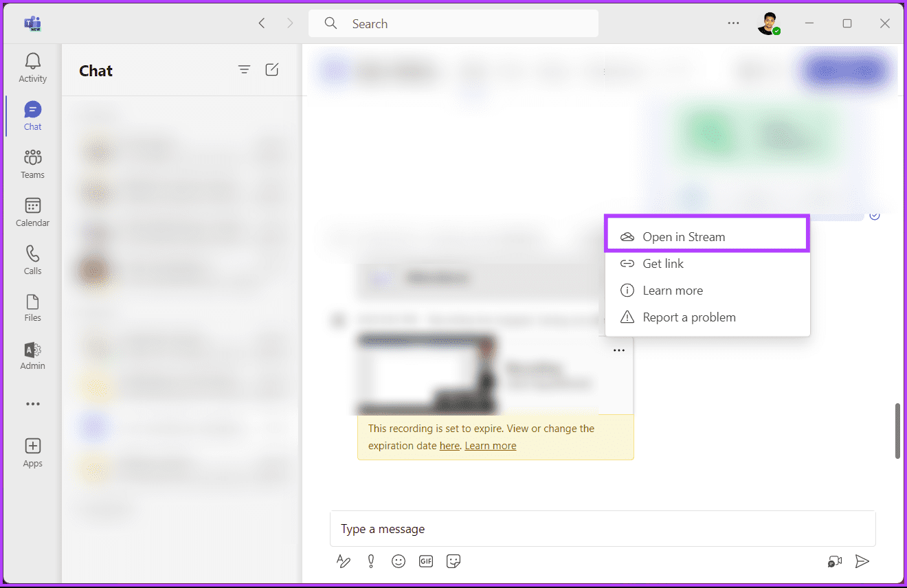Open the Calendar view
The width and height of the screenshot is (907, 588).
[32, 212]
